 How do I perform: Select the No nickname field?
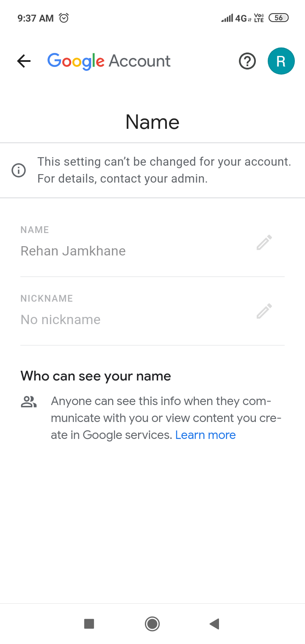(x=61, y=319)
